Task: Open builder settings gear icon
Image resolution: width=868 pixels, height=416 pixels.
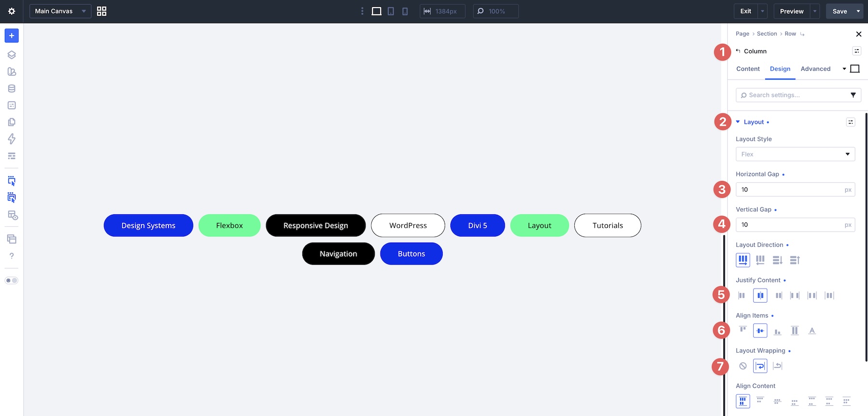Action: click(x=12, y=11)
